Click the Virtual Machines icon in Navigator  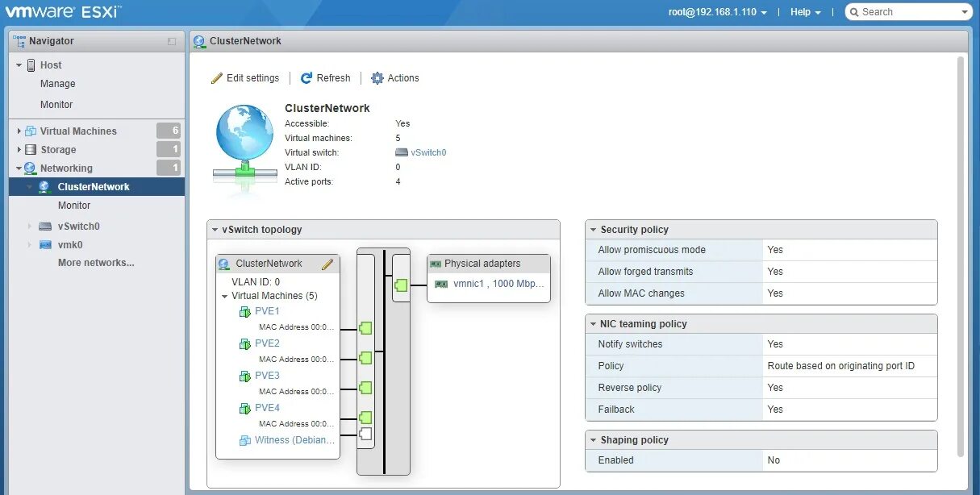[31, 131]
